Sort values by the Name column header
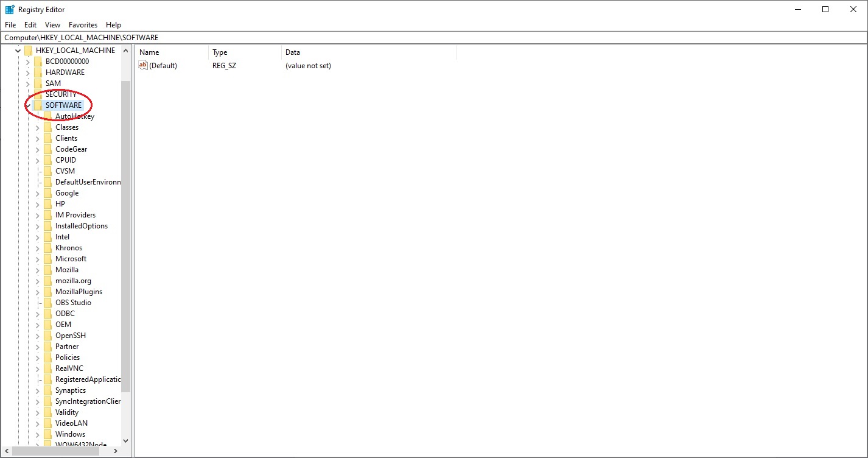 [x=172, y=52]
